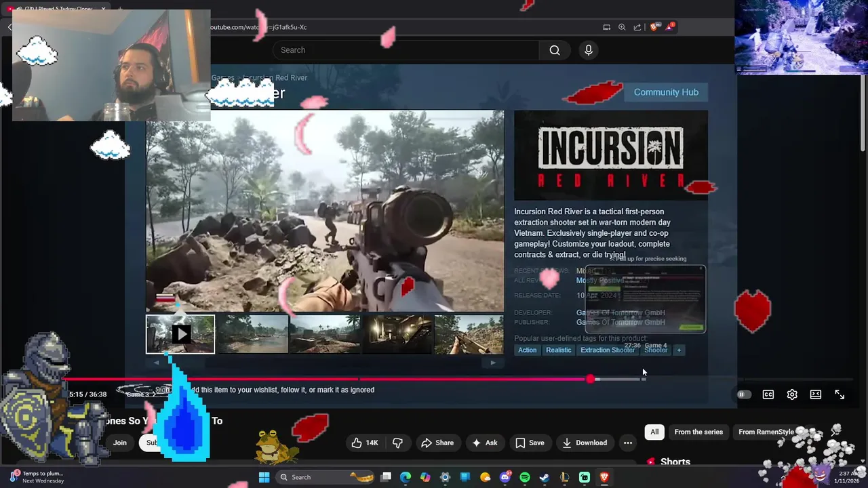Click the Incursion Red River logo image
The image size is (868, 488).
click(x=610, y=155)
